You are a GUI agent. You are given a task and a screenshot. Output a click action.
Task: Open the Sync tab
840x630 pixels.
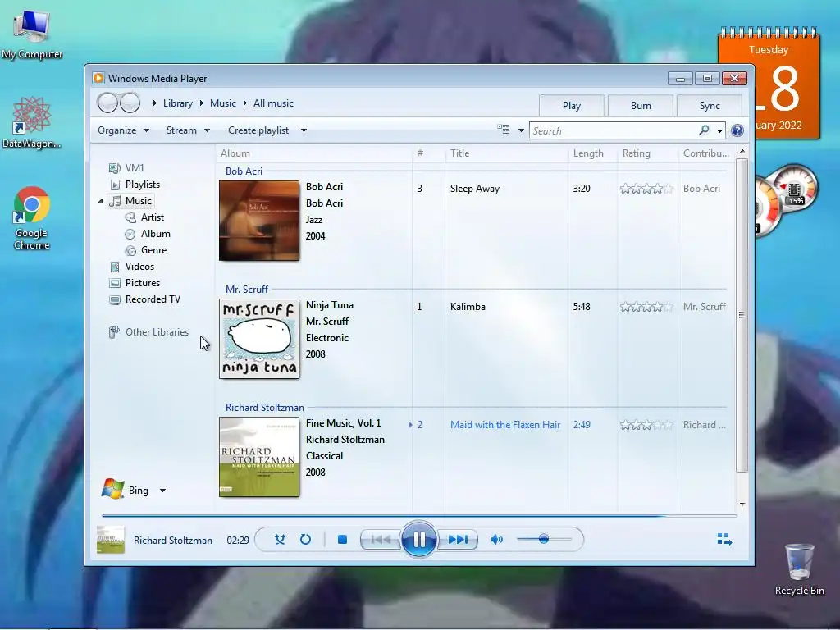tap(710, 106)
